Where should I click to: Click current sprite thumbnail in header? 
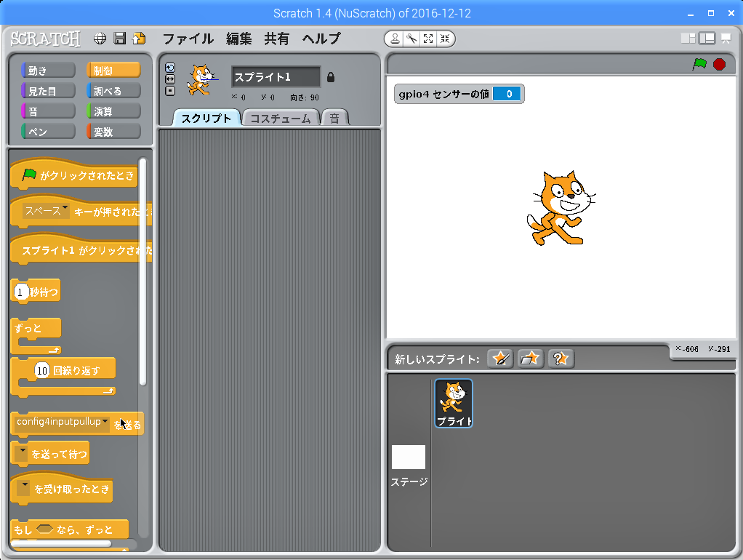coord(202,80)
